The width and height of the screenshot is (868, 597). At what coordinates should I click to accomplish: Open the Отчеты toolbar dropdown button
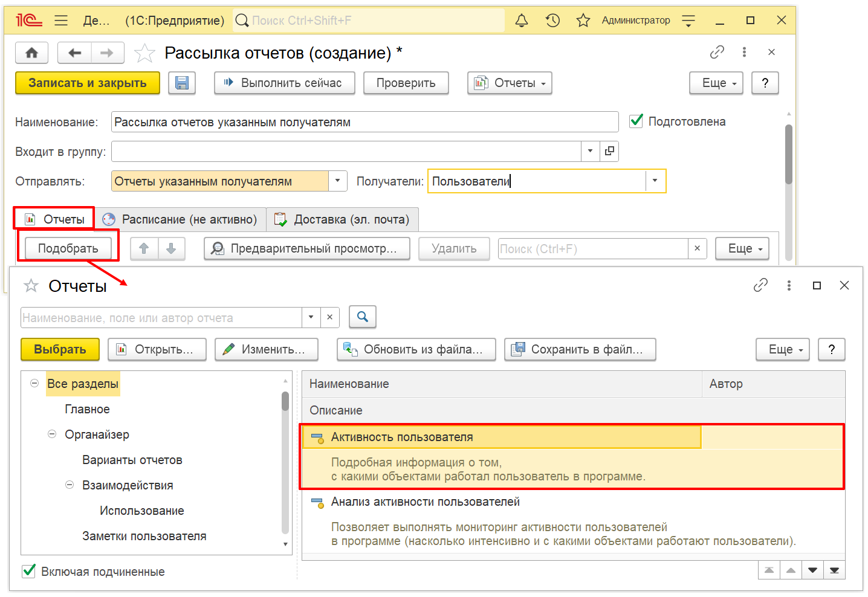tap(510, 83)
